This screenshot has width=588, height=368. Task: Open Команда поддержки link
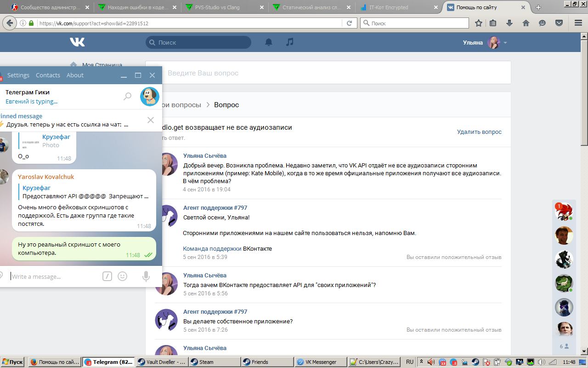tap(212, 248)
